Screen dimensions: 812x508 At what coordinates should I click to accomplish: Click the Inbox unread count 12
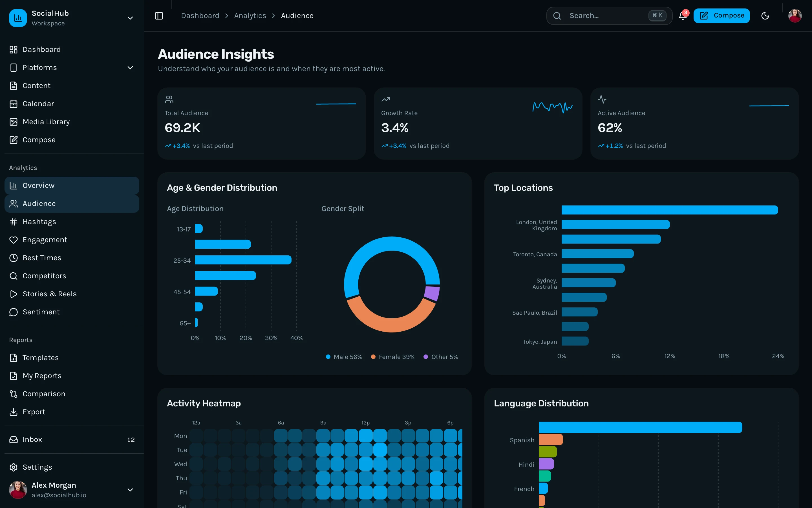131,440
